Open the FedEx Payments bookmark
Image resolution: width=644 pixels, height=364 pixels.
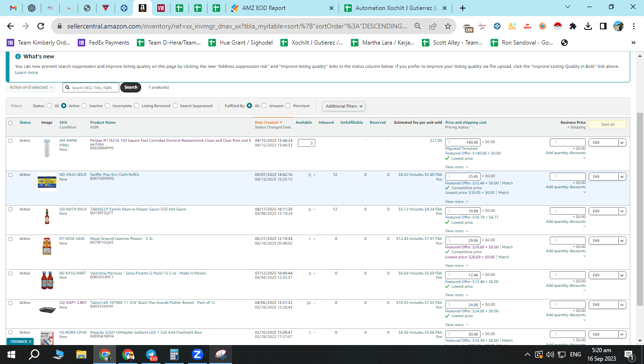click(x=104, y=43)
